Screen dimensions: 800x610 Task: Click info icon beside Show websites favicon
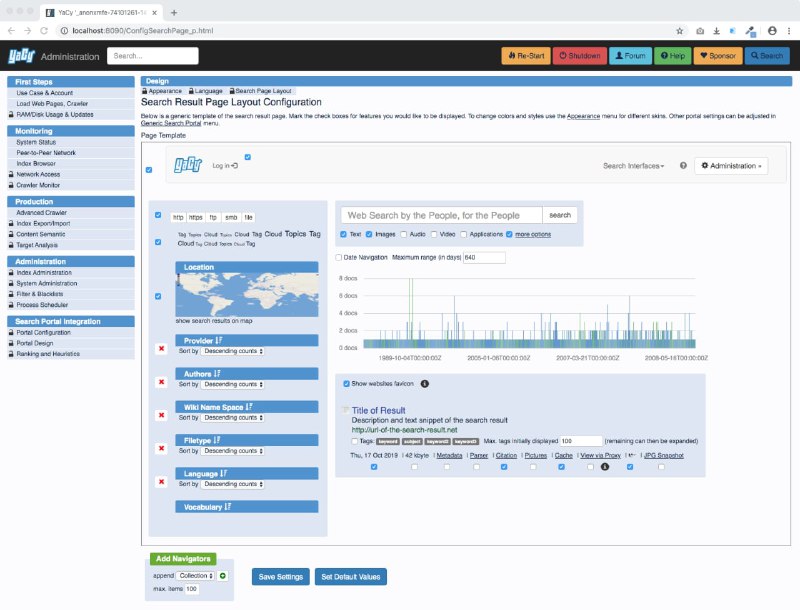pos(424,383)
